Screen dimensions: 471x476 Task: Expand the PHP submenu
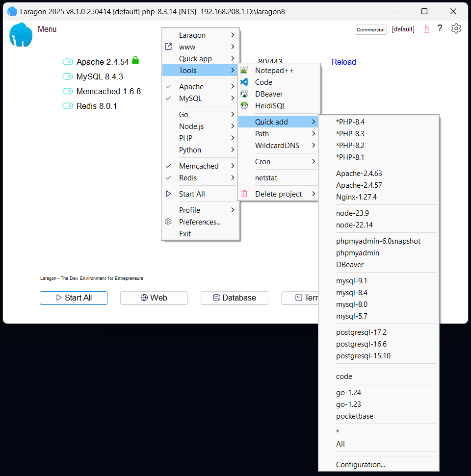point(185,138)
